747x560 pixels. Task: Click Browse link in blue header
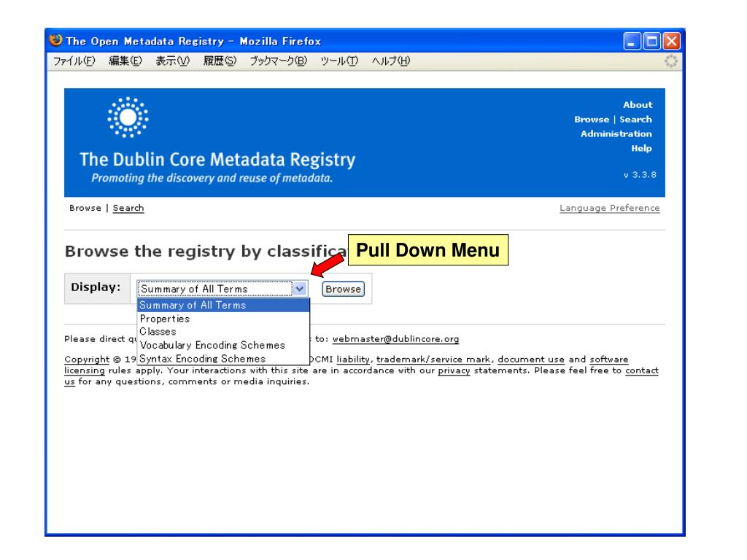[592, 120]
